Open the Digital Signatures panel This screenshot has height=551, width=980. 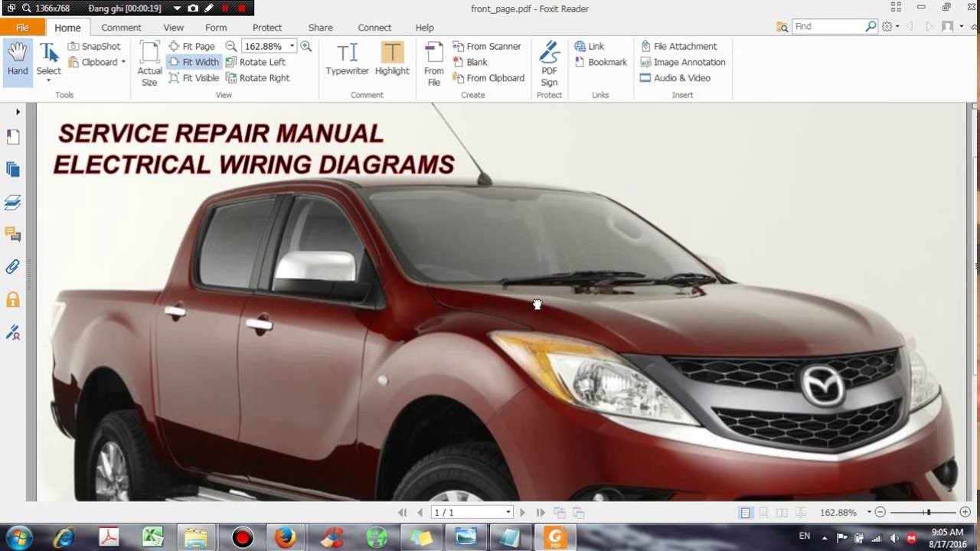tap(13, 332)
